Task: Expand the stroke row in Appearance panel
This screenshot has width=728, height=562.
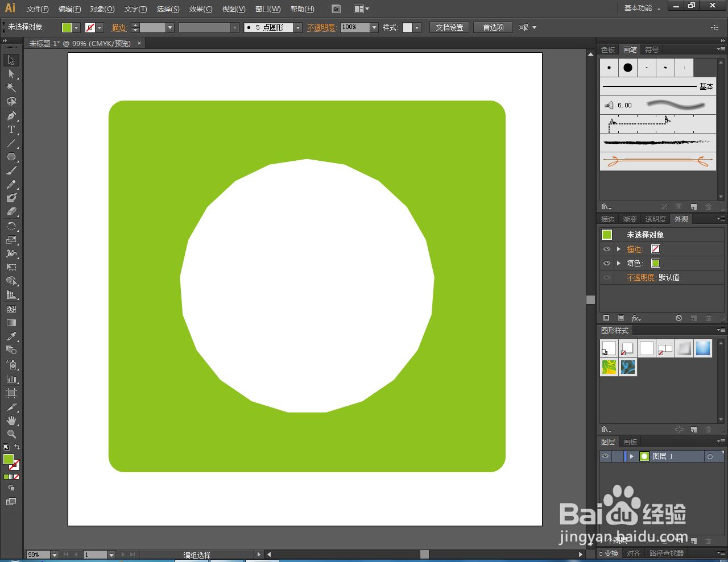Action: 619,249
